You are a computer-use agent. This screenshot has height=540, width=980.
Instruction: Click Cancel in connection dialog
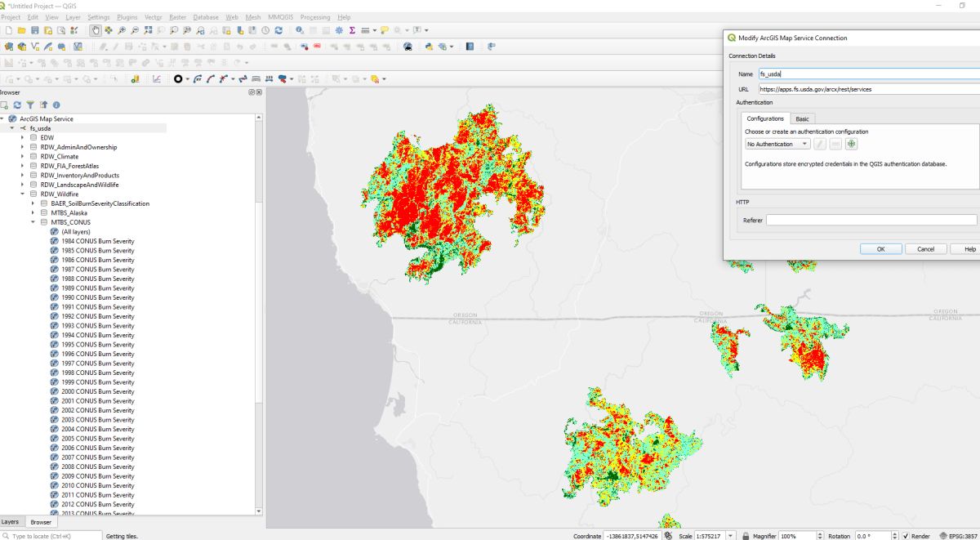pos(925,248)
